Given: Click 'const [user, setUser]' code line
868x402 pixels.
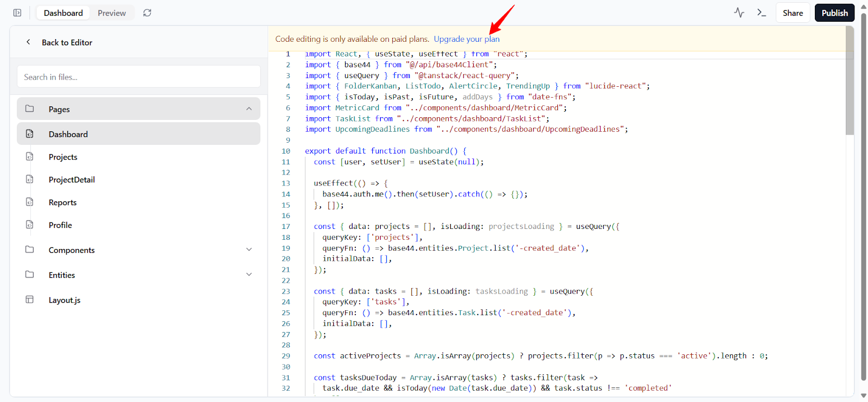Looking at the screenshot, I should (399, 162).
